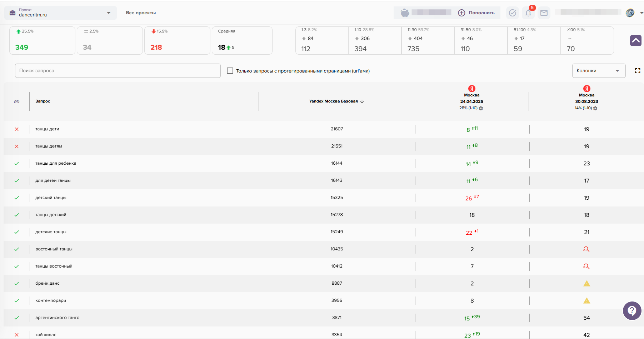Click the checkmark tasks icon in header

(x=512, y=13)
